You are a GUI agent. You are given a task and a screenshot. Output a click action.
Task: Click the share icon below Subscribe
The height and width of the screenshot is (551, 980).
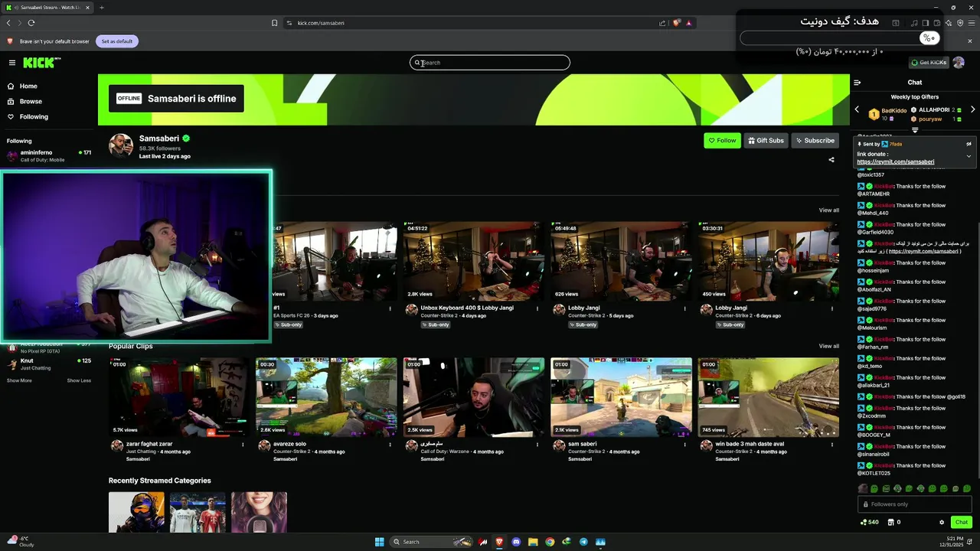[x=831, y=160]
